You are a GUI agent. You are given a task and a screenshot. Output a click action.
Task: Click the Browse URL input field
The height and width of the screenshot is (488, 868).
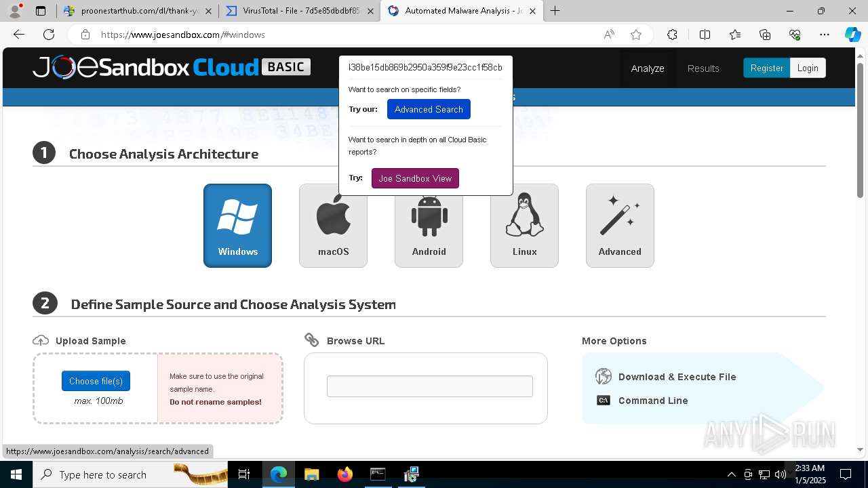click(x=430, y=386)
